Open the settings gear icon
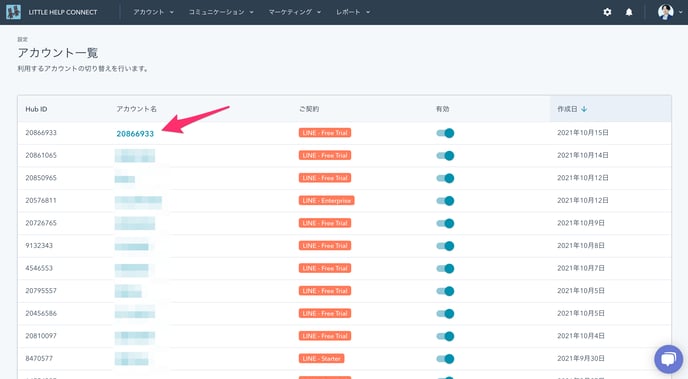 tap(607, 12)
